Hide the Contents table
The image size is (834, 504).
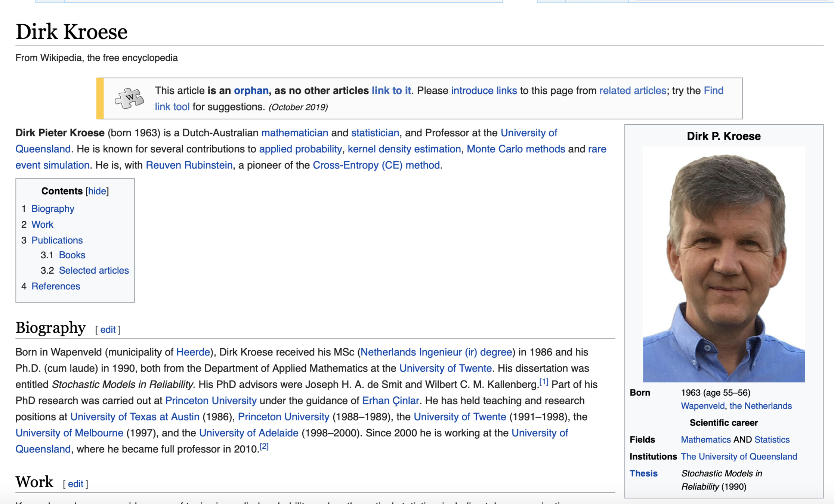tap(97, 191)
